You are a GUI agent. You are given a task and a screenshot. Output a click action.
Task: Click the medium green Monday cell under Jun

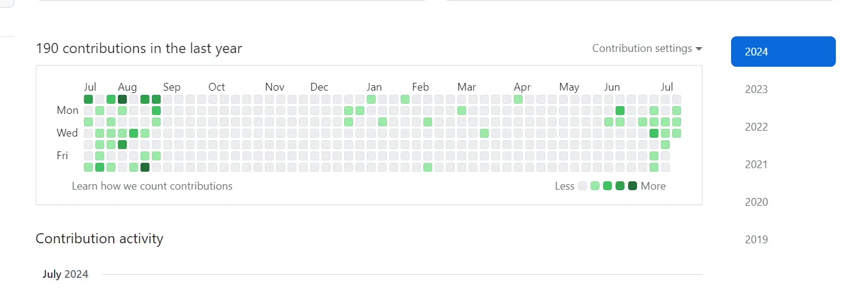tap(620, 111)
